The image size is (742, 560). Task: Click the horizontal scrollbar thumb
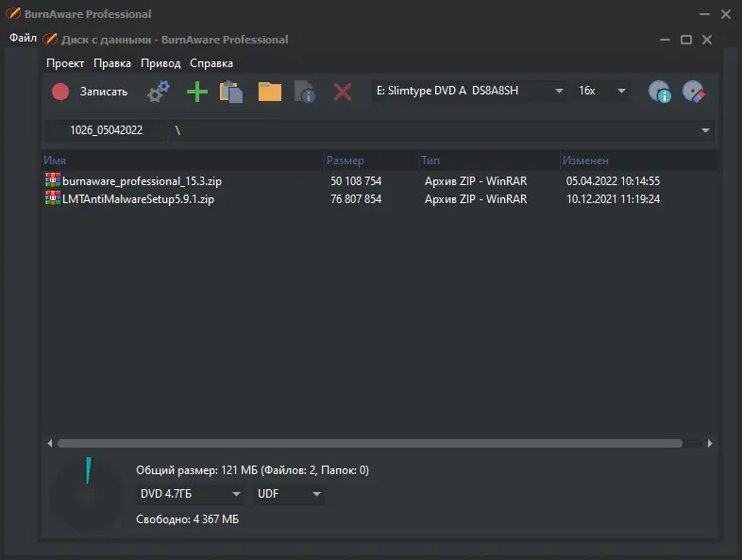369,444
